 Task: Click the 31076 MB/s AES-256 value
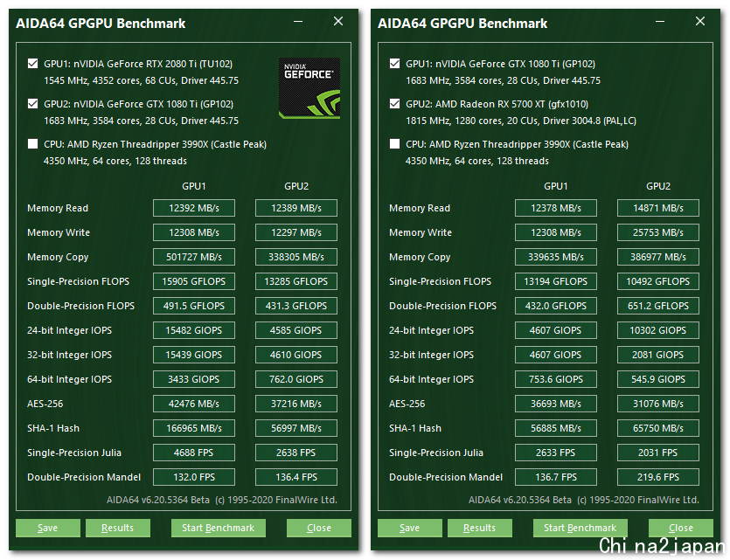coord(657,404)
